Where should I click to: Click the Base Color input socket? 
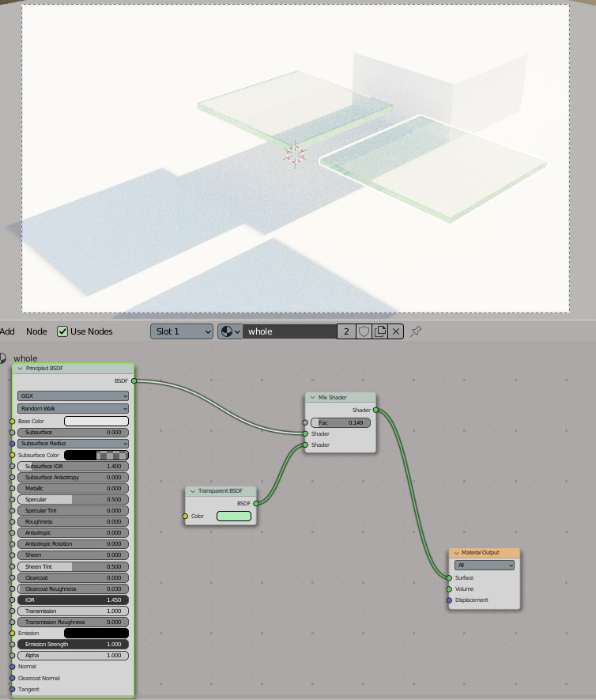tap(13, 421)
